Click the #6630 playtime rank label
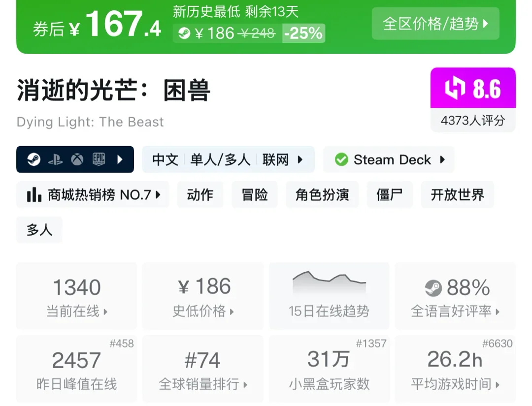The image size is (532, 406). coord(498,344)
